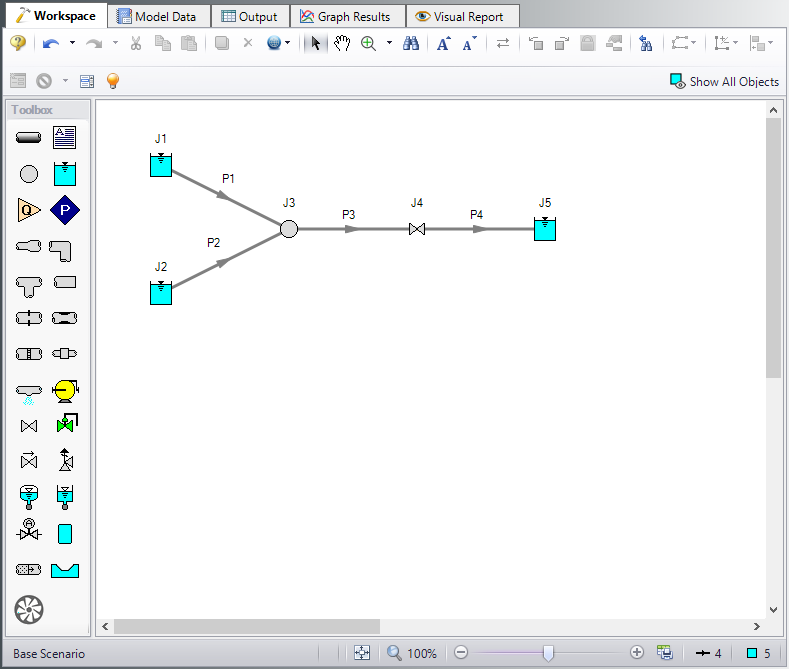Screen dimensions: 789x669
Task: Select the Pipe tool in Toolbox
Action: [29, 136]
